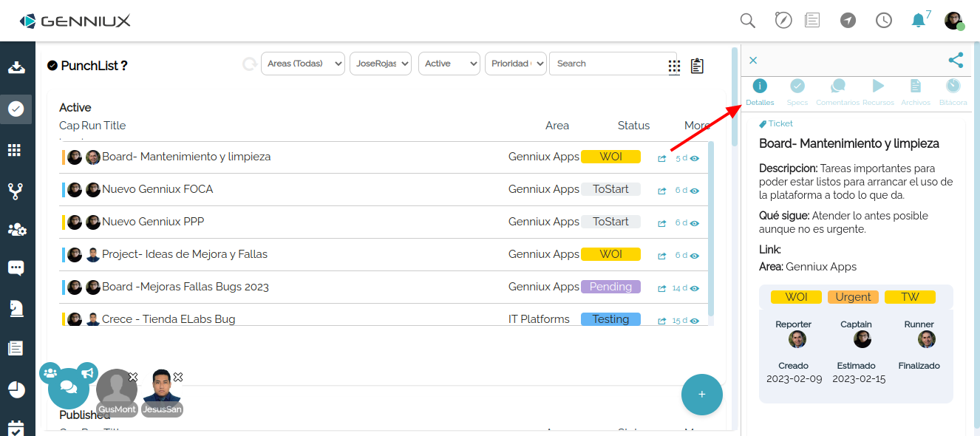Switch to grid view with the dots icon

pyautogui.click(x=674, y=67)
